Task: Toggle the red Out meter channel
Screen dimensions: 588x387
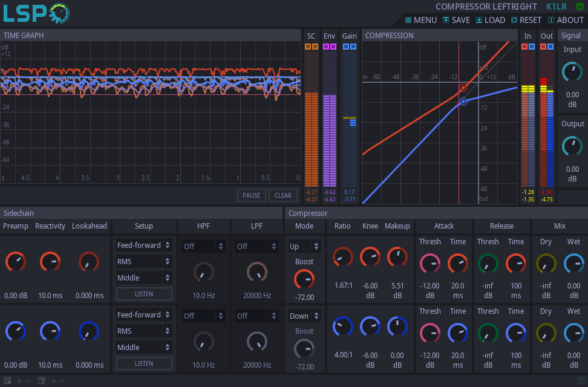Action: pyautogui.click(x=543, y=47)
